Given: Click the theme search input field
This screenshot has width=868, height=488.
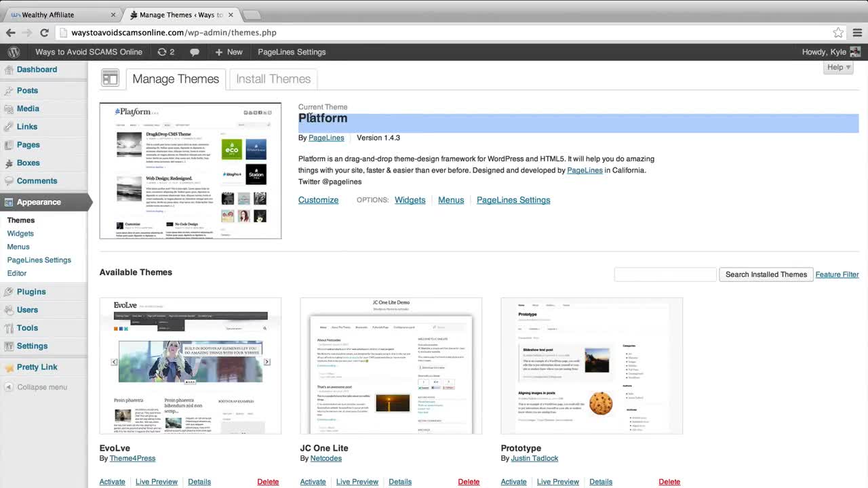Looking at the screenshot, I should click(665, 274).
